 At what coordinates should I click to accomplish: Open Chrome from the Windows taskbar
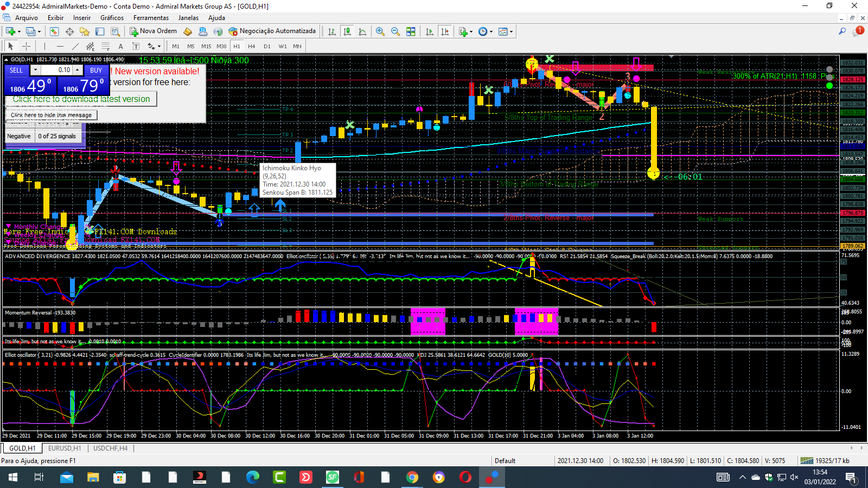coord(412,477)
